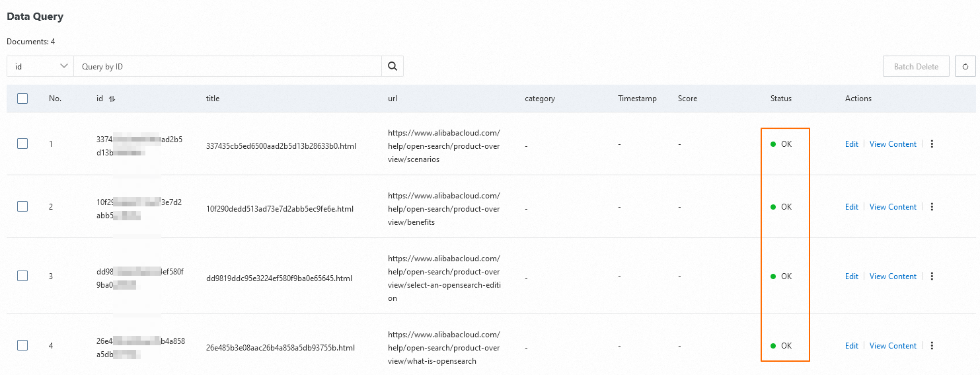Open the id field selector dropdown
Image resolution: width=980 pixels, height=375 pixels.
pos(40,66)
